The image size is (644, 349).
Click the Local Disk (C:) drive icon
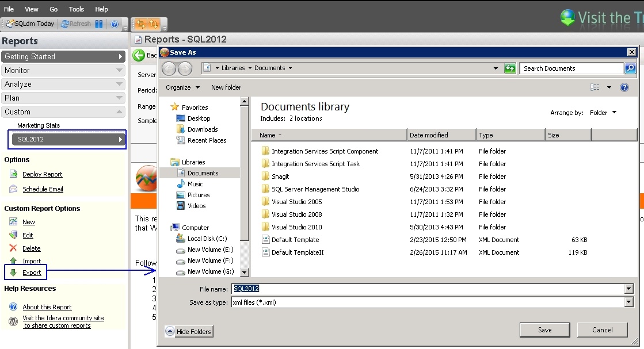(x=180, y=238)
